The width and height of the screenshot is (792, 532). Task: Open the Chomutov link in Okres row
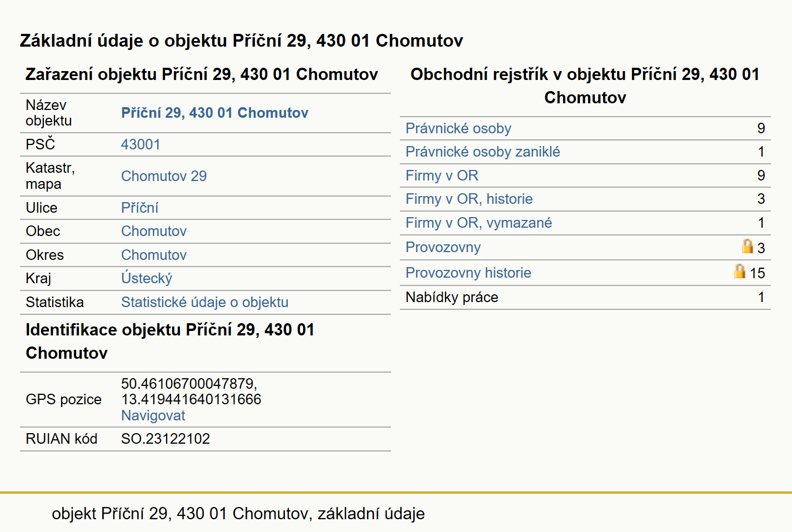coord(154,255)
